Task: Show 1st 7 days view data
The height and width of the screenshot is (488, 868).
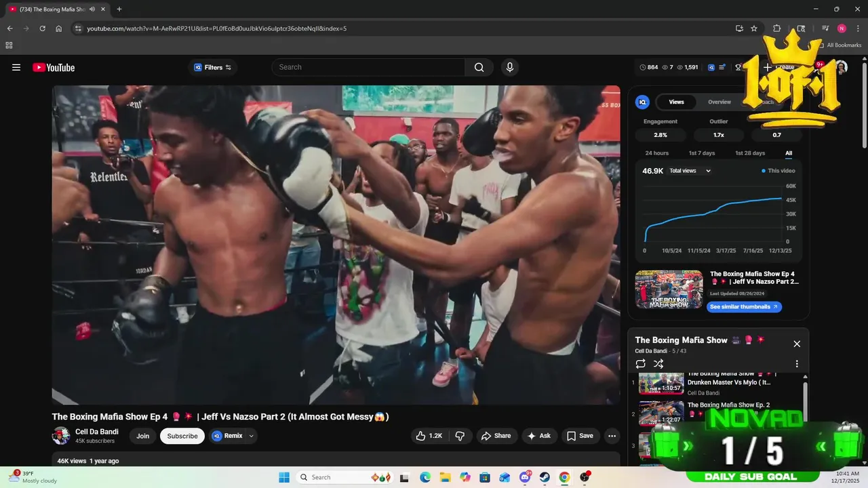Action: point(702,153)
